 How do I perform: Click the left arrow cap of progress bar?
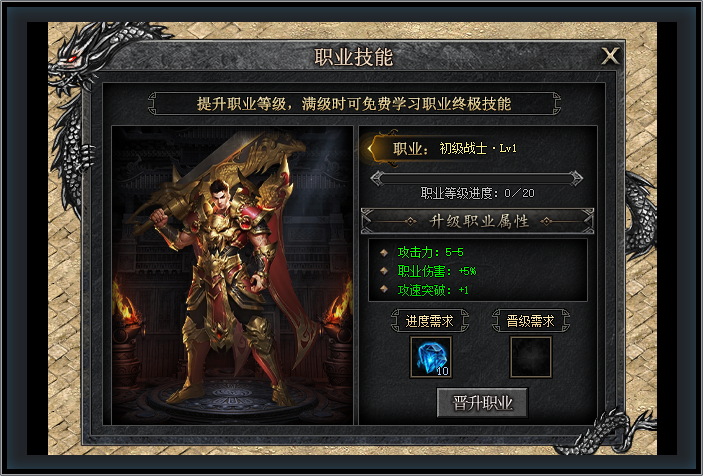point(377,178)
